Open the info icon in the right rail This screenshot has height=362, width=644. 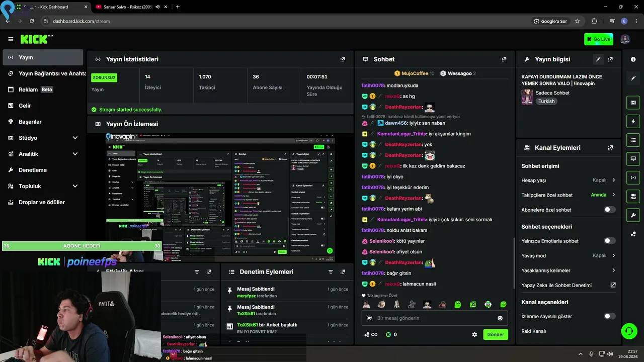pyautogui.click(x=633, y=59)
